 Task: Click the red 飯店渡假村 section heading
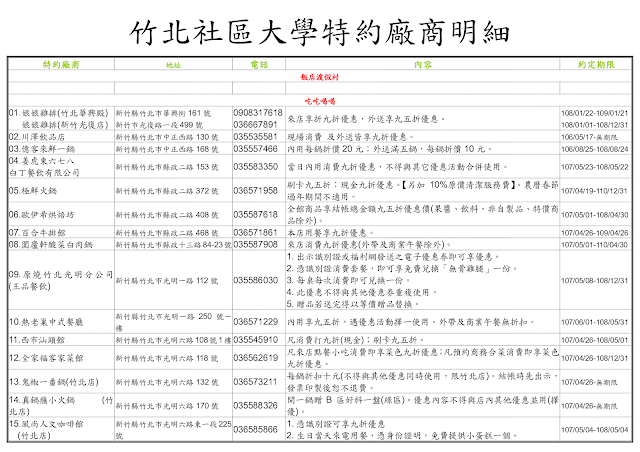320,77
